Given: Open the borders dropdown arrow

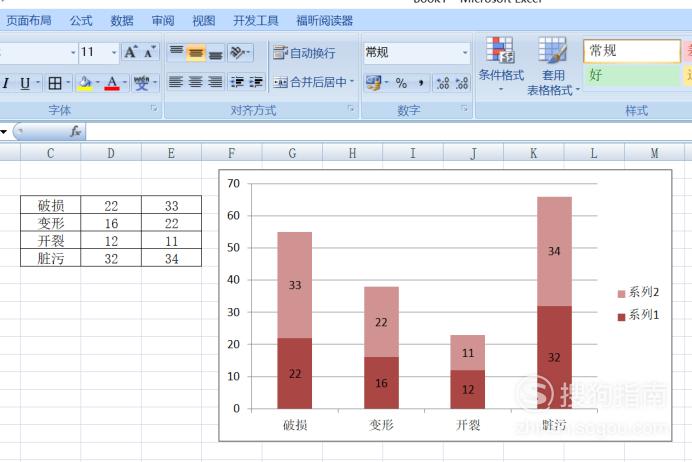Looking at the screenshot, I should tap(68, 83).
